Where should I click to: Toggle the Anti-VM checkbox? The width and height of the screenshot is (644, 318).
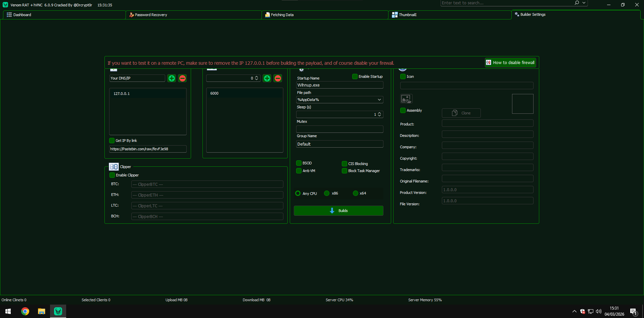tap(299, 171)
